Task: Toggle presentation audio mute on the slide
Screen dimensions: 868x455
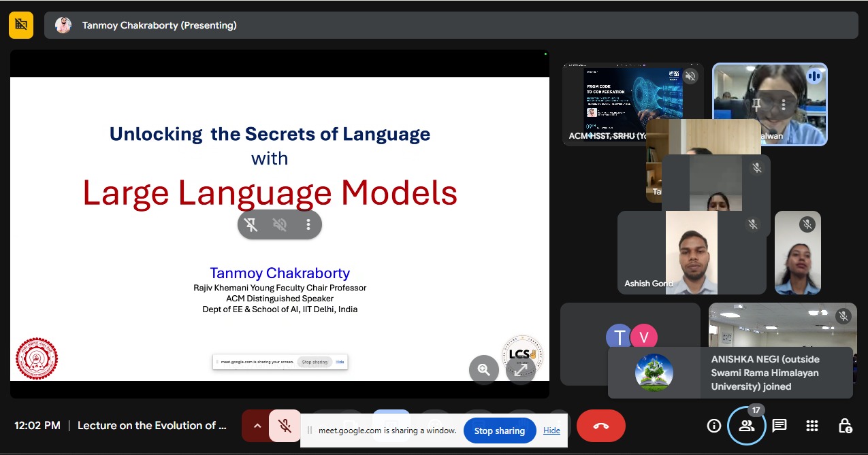Action: pos(280,225)
